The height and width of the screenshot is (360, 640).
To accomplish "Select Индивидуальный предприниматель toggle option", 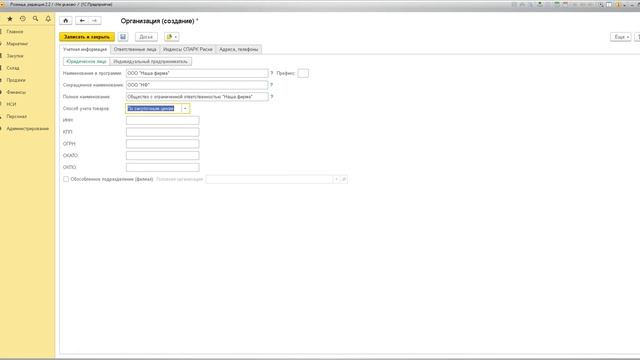I will point(151,61).
